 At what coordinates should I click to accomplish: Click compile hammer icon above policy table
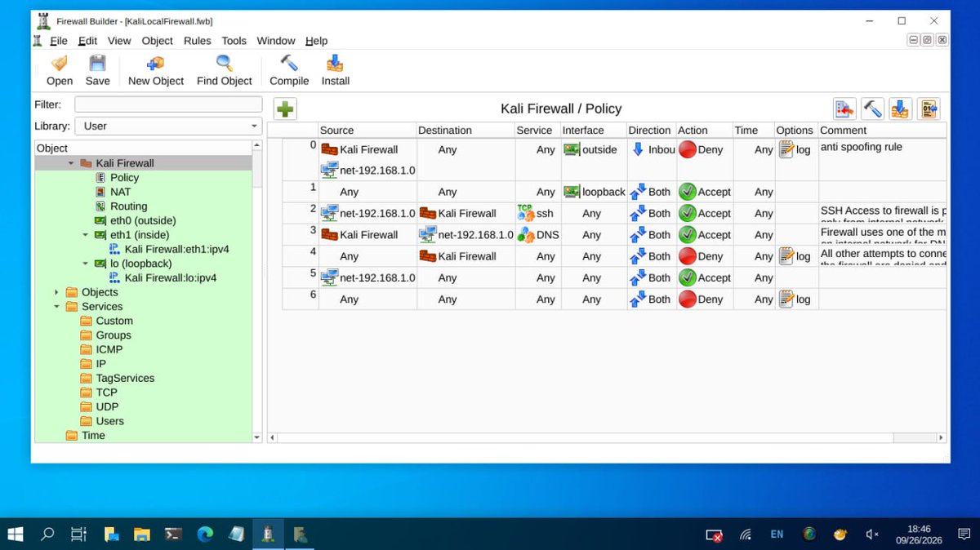tap(872, 109)
